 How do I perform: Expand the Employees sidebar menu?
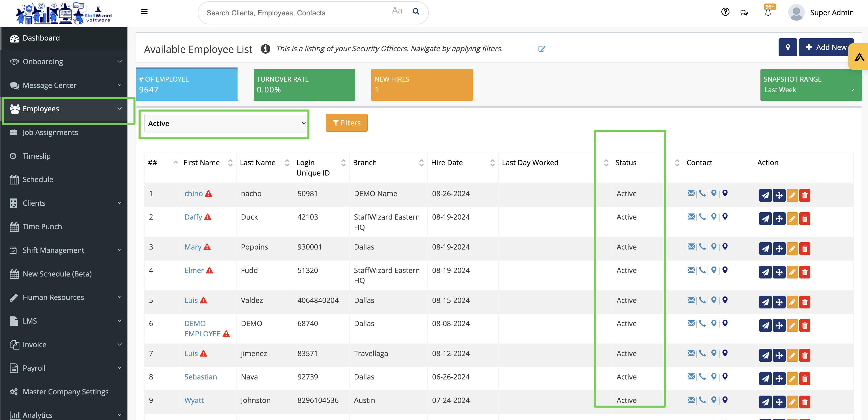64,109
